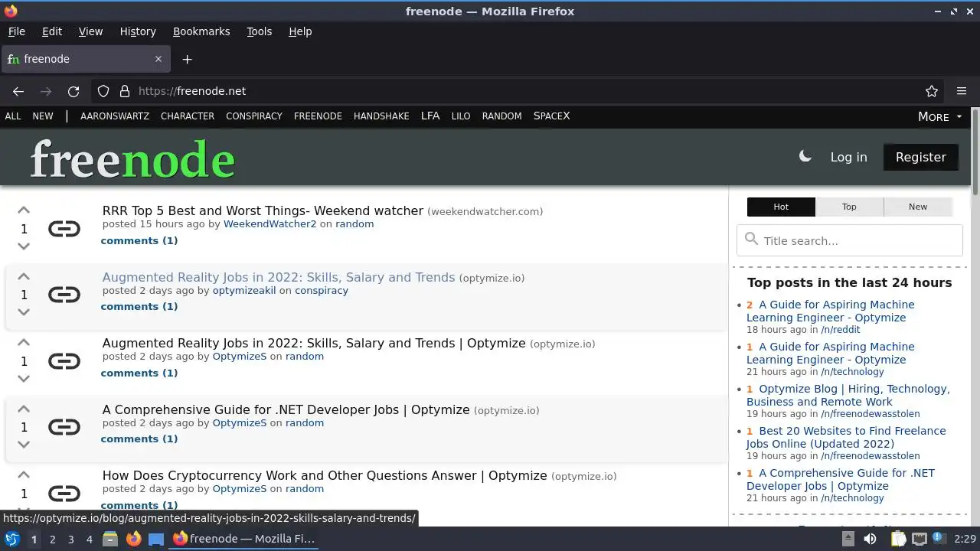The height and width of the screenshot is (551, 980).
Task: Select the Top sorting tab
Action: (849, 207)
